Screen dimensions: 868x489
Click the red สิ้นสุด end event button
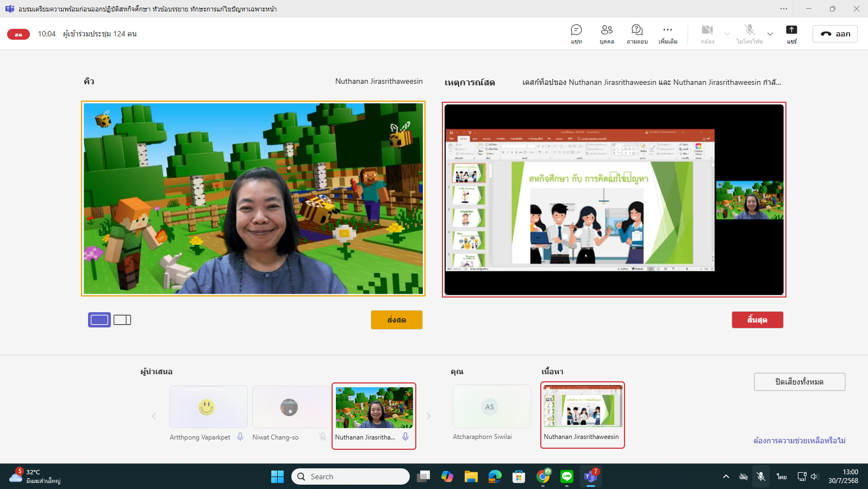(757, 320)
